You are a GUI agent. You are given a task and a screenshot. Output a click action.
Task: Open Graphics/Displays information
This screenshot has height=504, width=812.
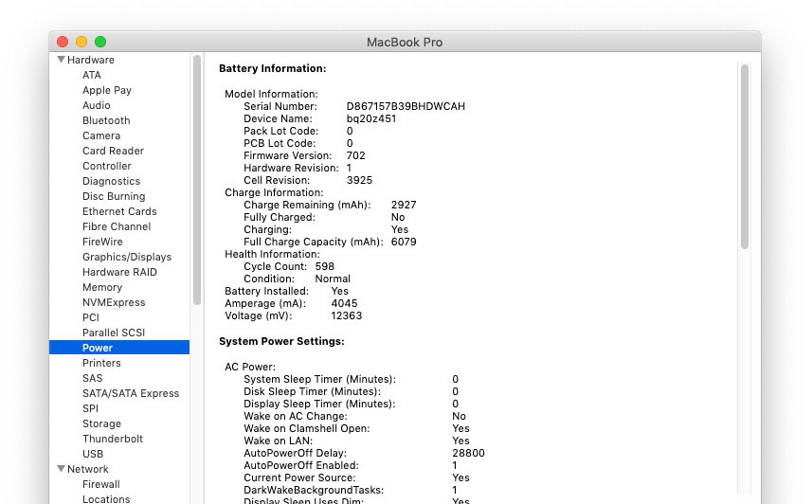127,257
